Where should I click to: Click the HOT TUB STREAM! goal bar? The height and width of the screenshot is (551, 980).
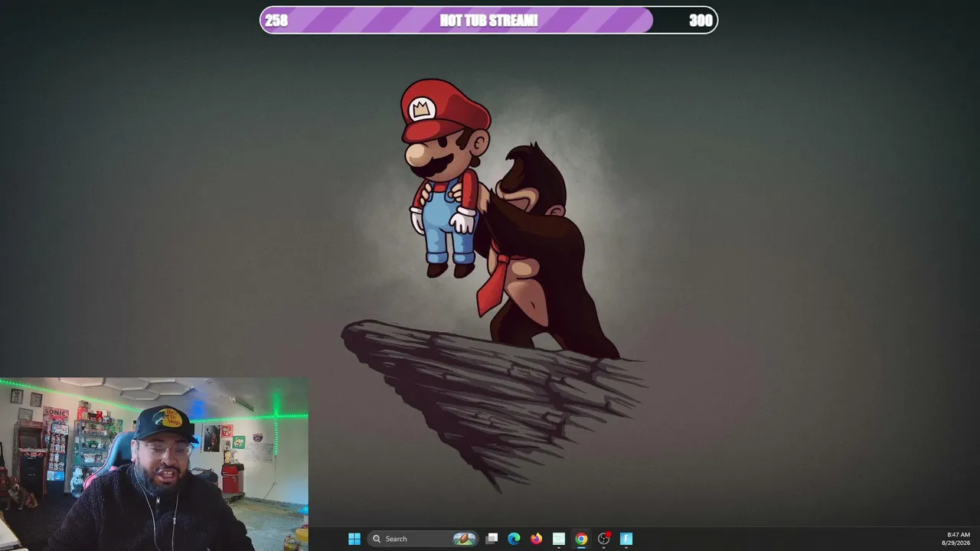tap(488, 20)
